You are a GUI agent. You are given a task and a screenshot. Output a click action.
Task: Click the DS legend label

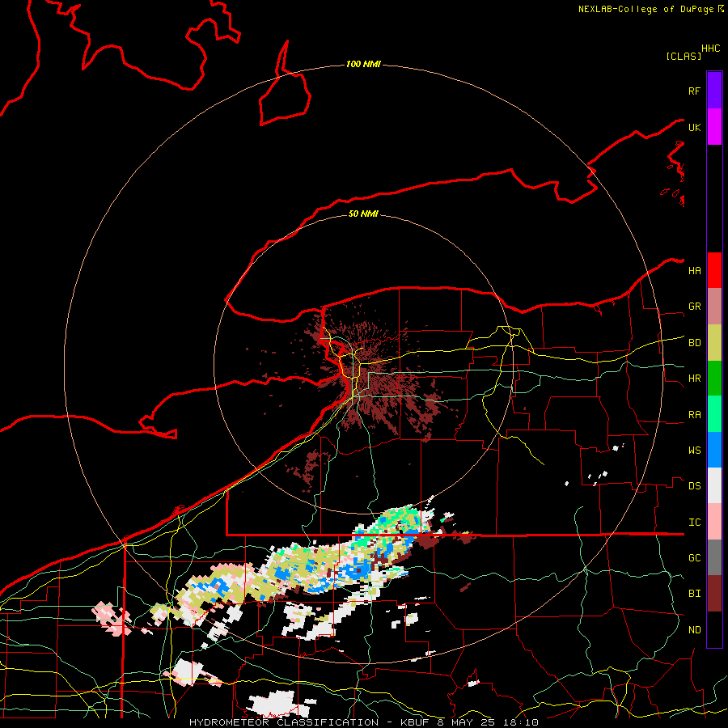coord(695,486)
